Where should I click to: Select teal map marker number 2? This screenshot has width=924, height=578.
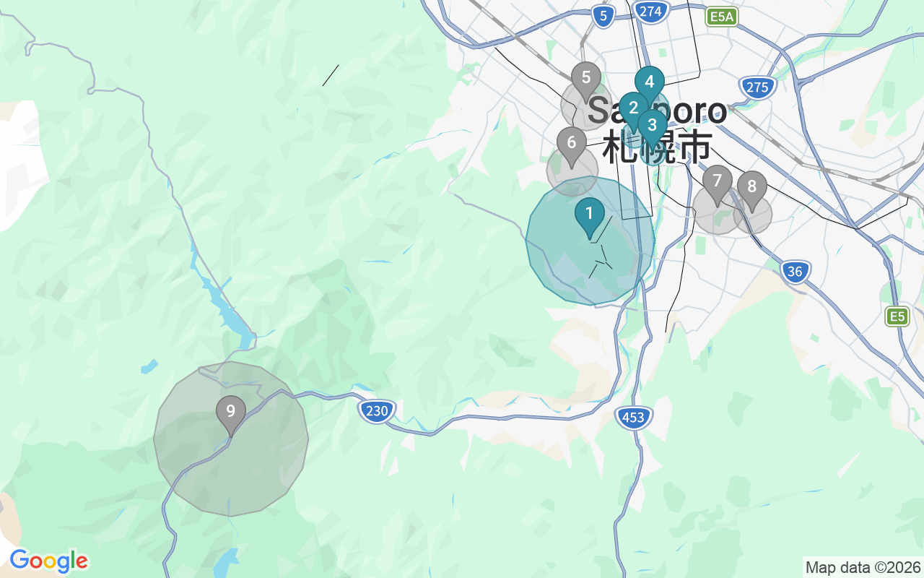(x=634, y=113)
